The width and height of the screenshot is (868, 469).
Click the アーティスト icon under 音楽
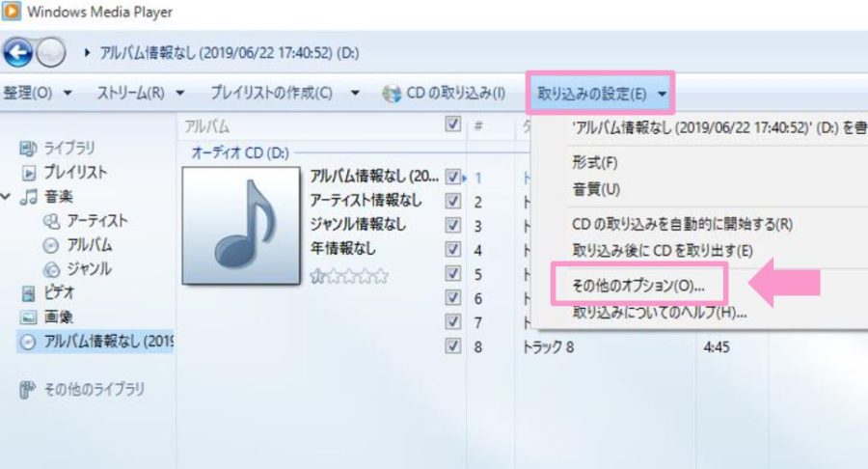click(x=51, y=222)
